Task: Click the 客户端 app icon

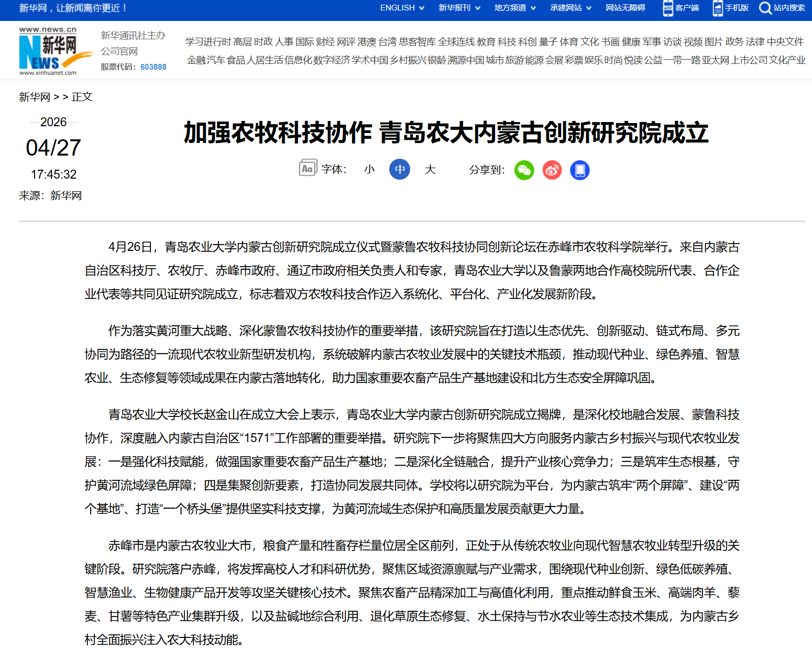Action: pos(668,8)
